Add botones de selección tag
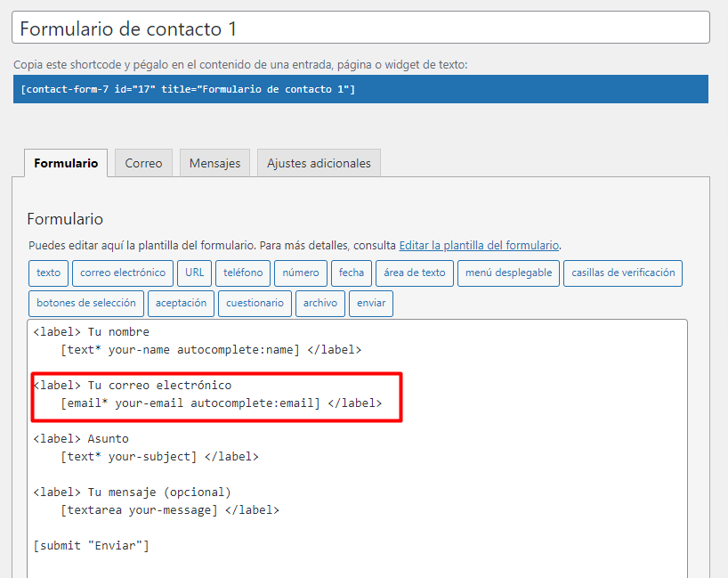 pos(86,304)
